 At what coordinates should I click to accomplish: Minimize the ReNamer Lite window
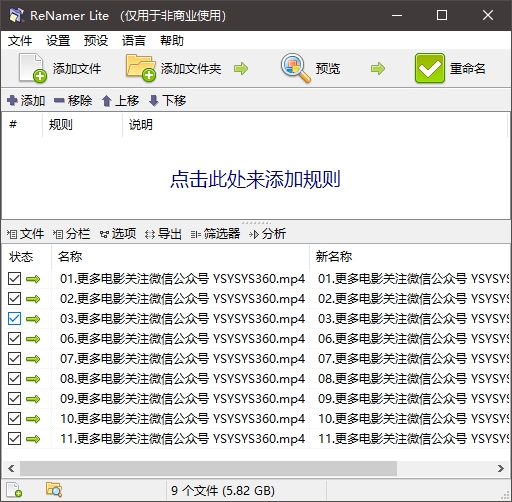397,15
